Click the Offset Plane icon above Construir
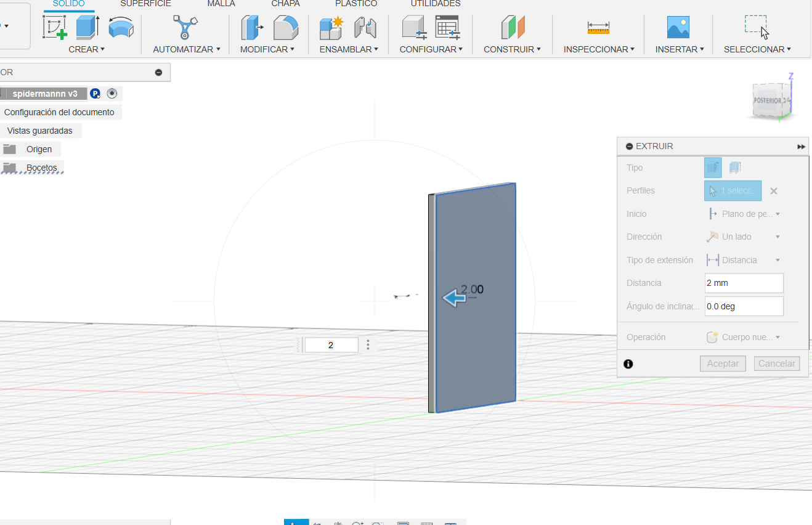812x525 pixels. (513, 28)
